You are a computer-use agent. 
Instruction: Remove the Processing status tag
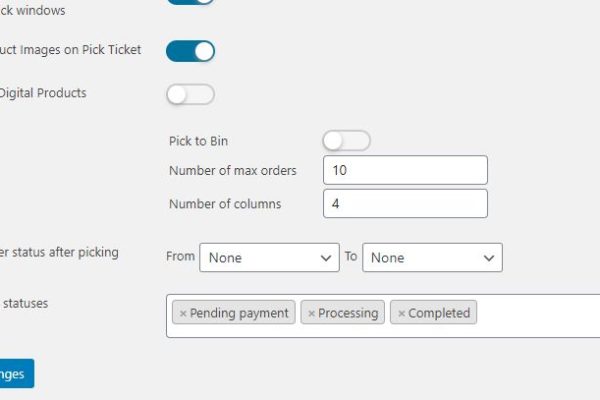[311, 313]
